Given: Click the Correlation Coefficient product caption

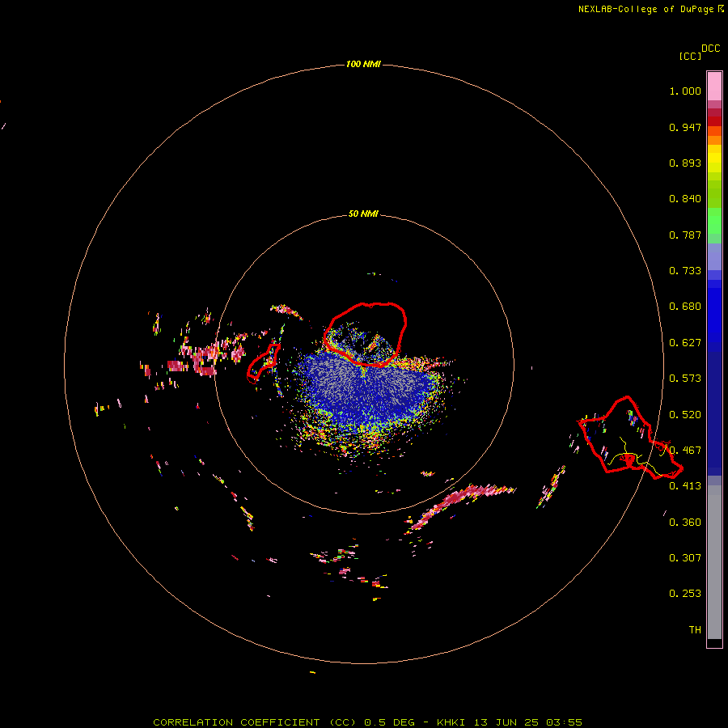Looking at the screenshot, I should click(367, 722).
